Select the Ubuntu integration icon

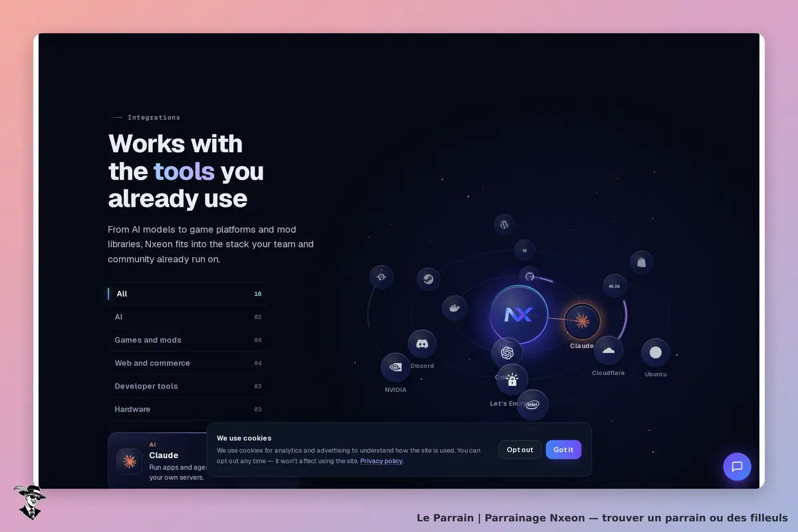(655, 352)
